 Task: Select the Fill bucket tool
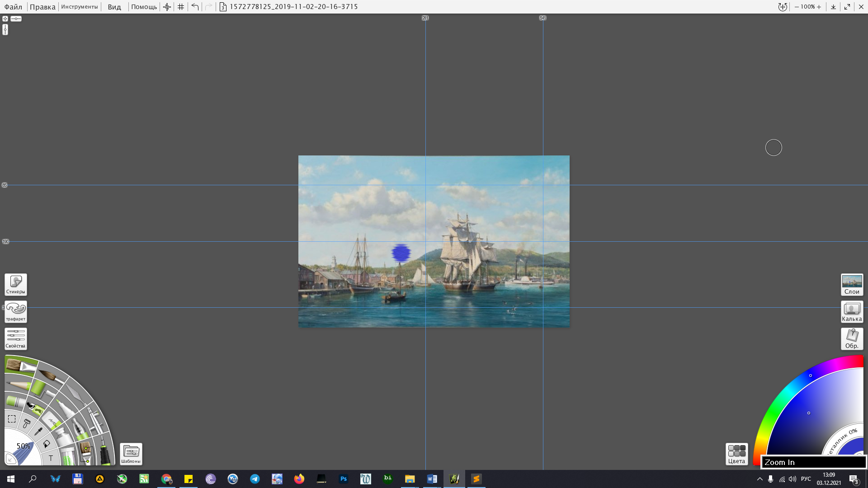(47, 444)
